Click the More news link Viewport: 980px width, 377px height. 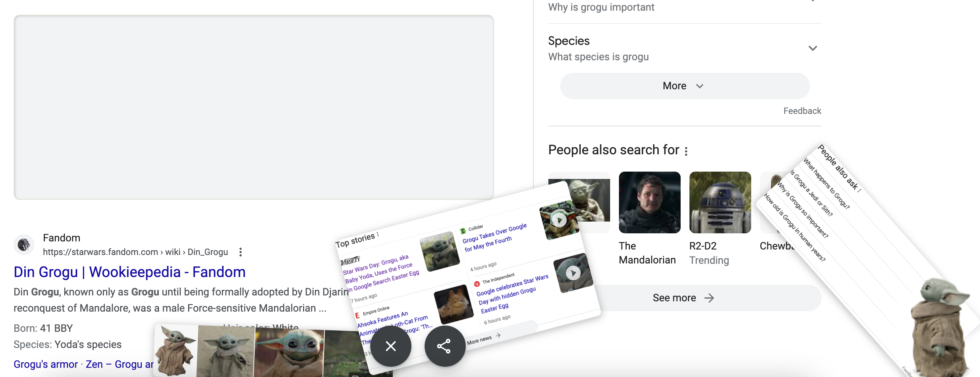483,340
